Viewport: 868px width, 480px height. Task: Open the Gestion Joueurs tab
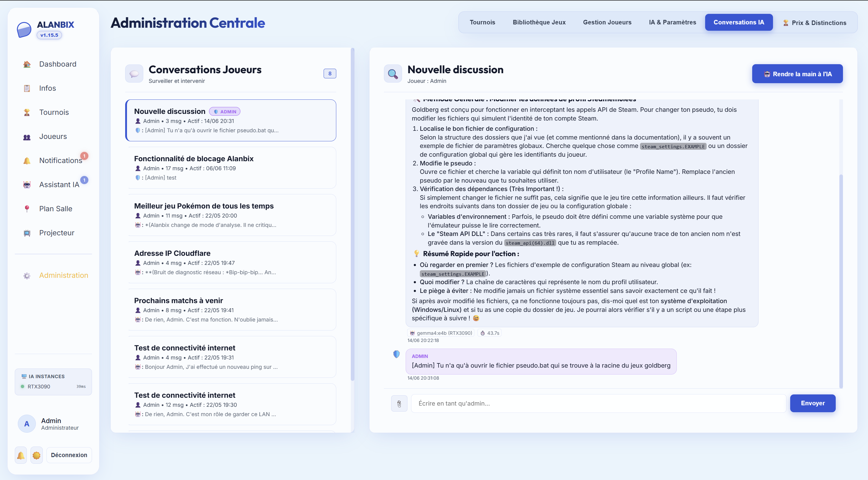coord(607,22)
